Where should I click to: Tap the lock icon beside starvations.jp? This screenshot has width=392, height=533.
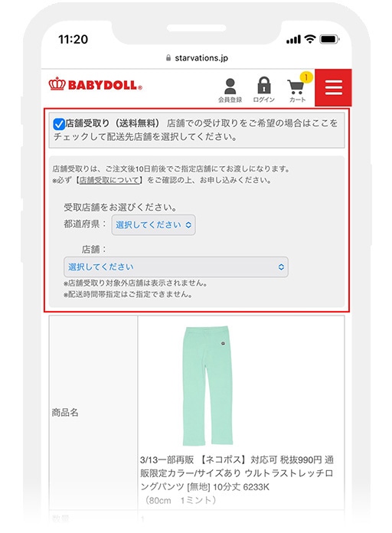168,57
